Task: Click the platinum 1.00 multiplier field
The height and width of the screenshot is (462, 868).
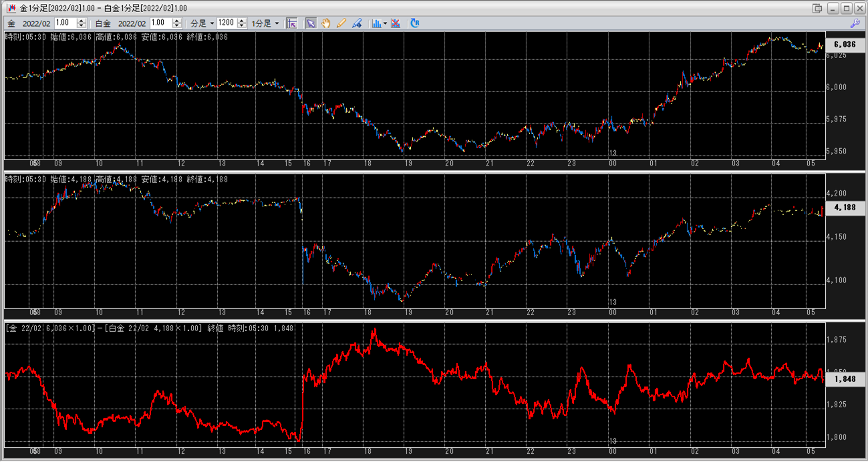Action: 160,23
